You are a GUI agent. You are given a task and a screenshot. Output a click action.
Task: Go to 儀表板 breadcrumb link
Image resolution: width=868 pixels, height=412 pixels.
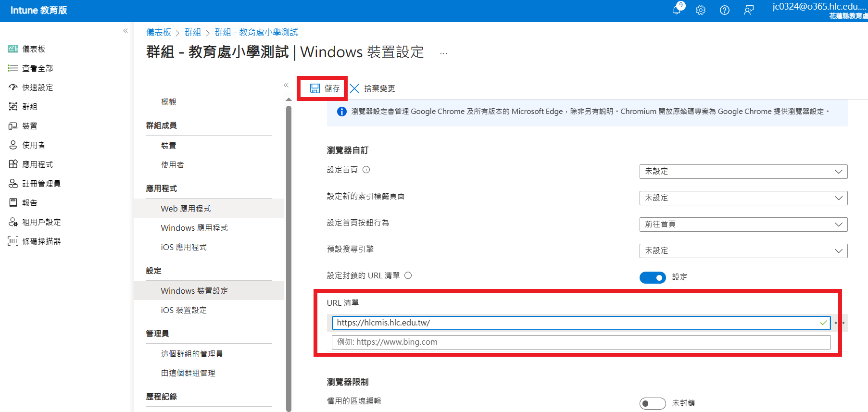tap(159, 32)
